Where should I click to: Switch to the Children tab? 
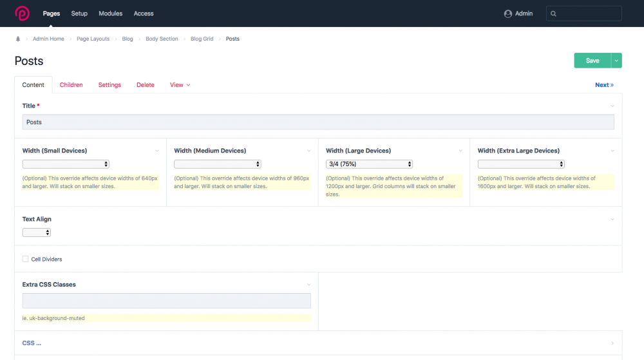click(71, 85)
